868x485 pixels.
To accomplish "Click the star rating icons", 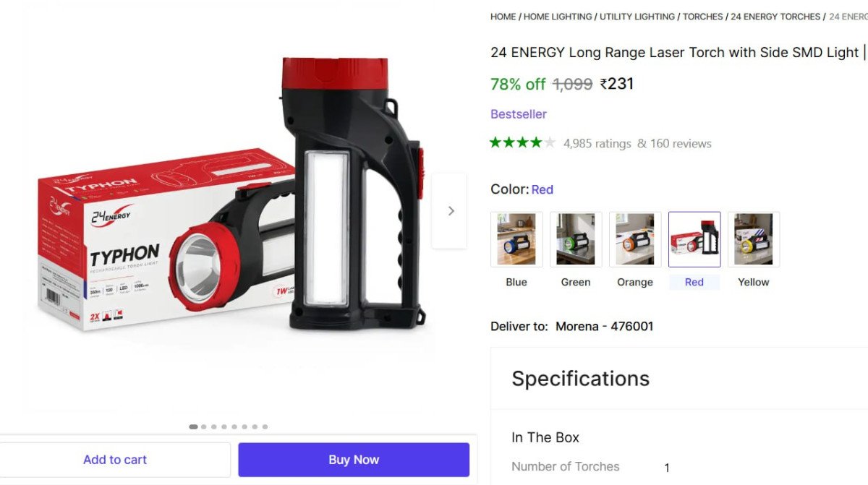I will pos(523,142).
